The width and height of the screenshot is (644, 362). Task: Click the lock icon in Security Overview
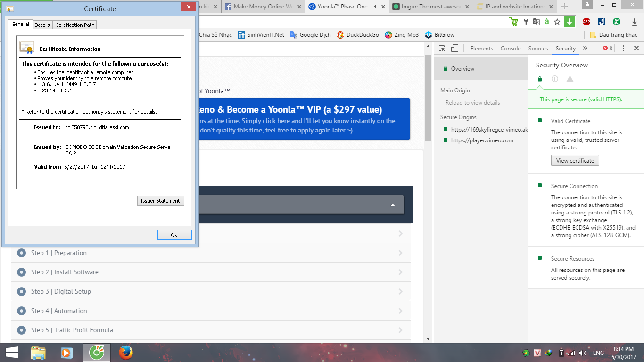click(x=540, y=79)
